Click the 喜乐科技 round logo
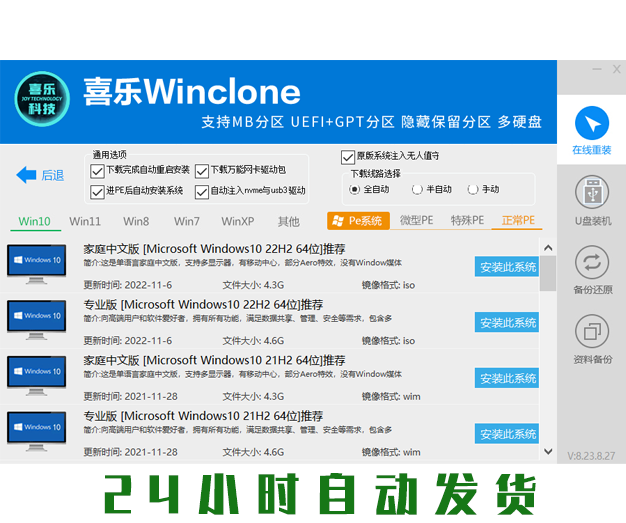 pos(42,99)
